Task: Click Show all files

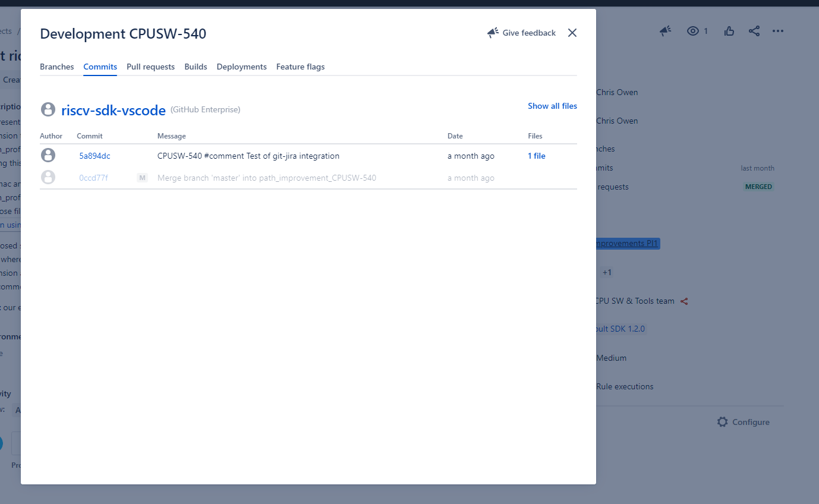Action: pos(552,106)
